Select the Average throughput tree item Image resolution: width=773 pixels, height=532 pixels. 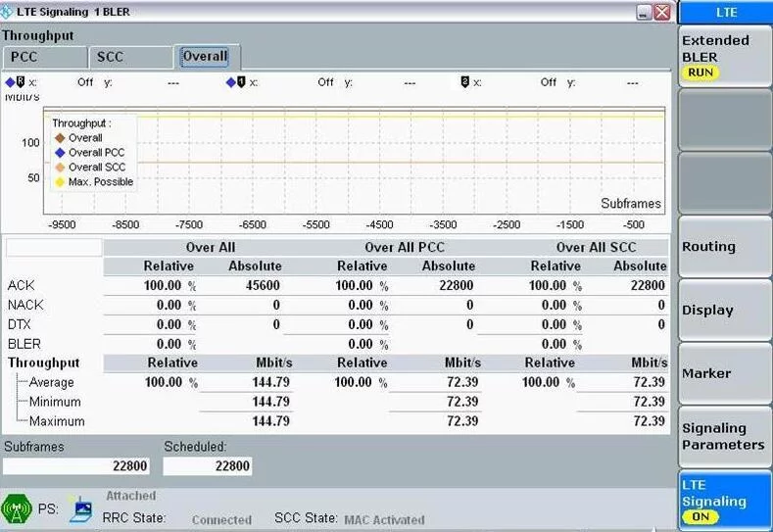point(51,383)
